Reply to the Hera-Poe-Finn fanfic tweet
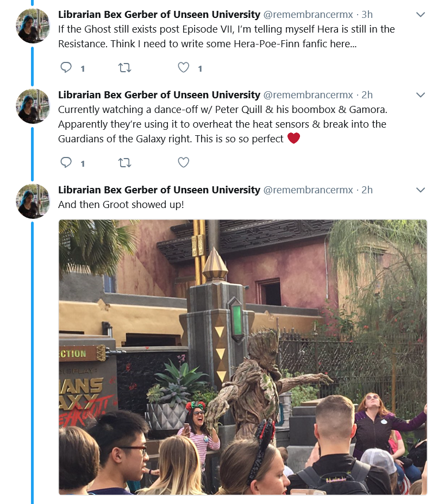 [66, 67]
